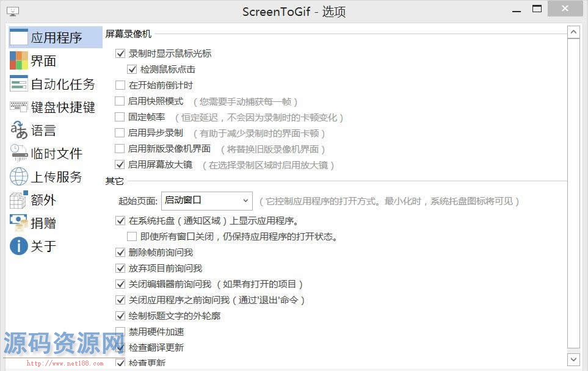Uncheck 启用屏幕放大镜 checkbox

click(x=120, y=165)
